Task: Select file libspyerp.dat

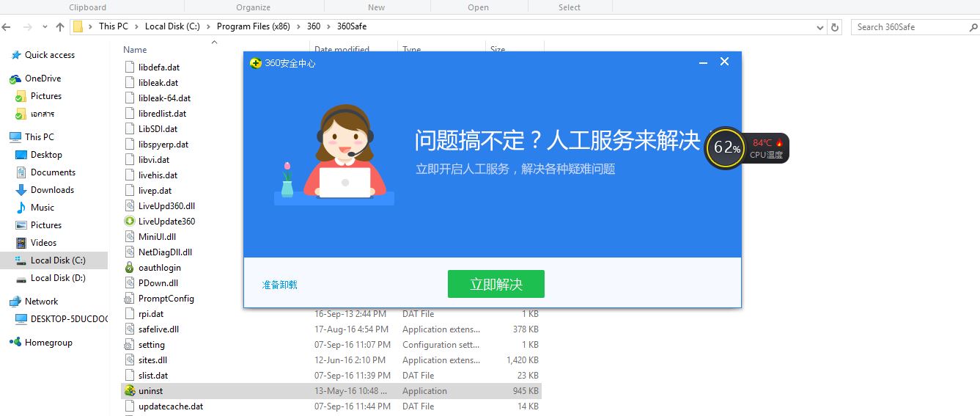Action: click(163, 145)
